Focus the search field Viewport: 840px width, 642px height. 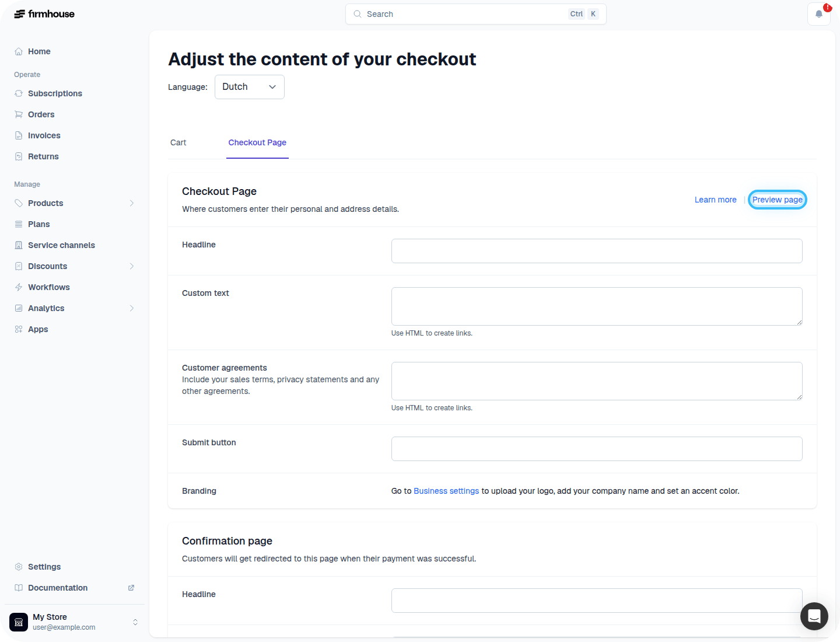(476, 14)
